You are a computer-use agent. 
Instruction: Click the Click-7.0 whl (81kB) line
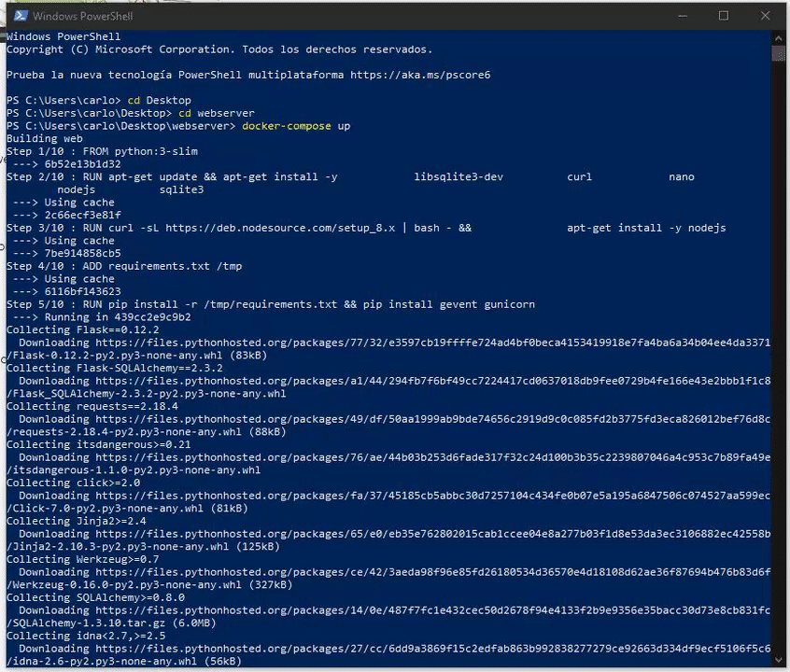127,509
